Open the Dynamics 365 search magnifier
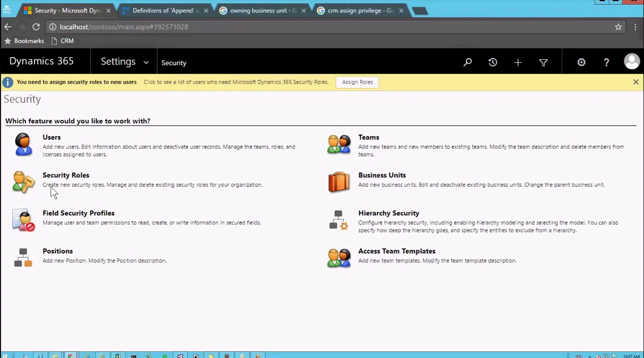Image resolution: width=644 pixels, height=358 pixels. pos(467,62)
